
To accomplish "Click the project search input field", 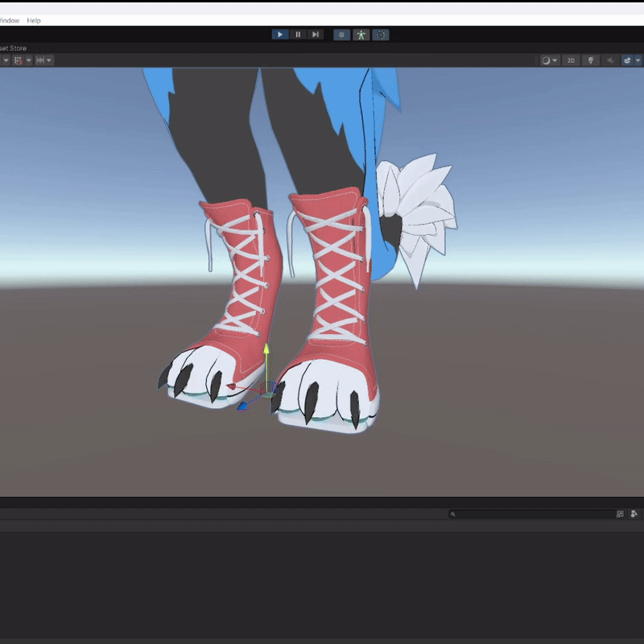I will 532,514.
